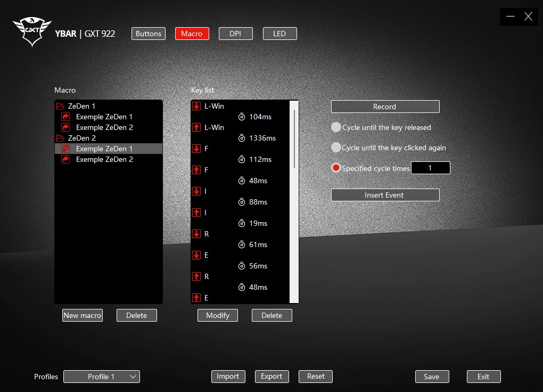Collapse the ZeDen 2 macro folder
This screenshot has width=543, height=392.
pos(60,138)
